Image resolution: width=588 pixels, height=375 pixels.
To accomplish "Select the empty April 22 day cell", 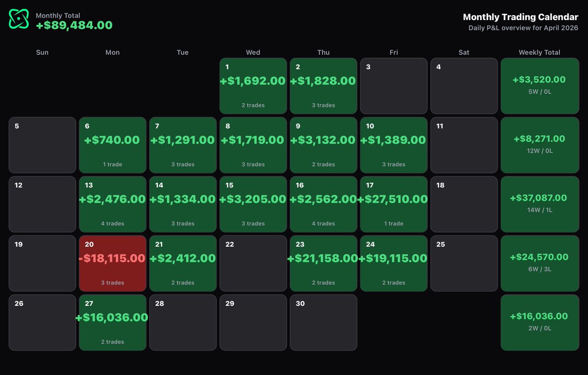I will click(x=253, y=263).
